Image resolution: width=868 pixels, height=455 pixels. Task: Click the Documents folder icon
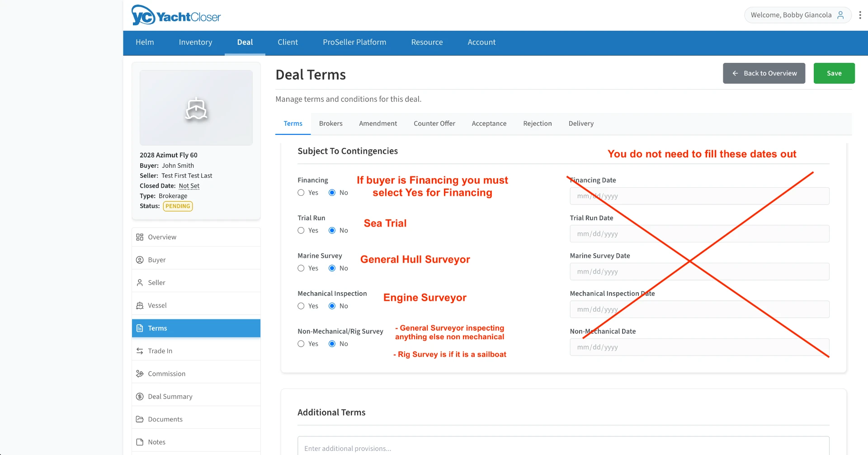point(140,419)
